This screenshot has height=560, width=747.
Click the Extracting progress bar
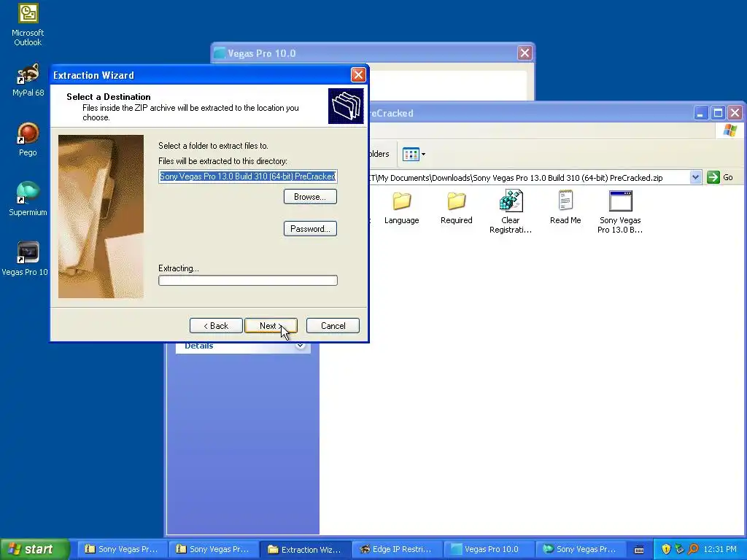coord(248,281)
